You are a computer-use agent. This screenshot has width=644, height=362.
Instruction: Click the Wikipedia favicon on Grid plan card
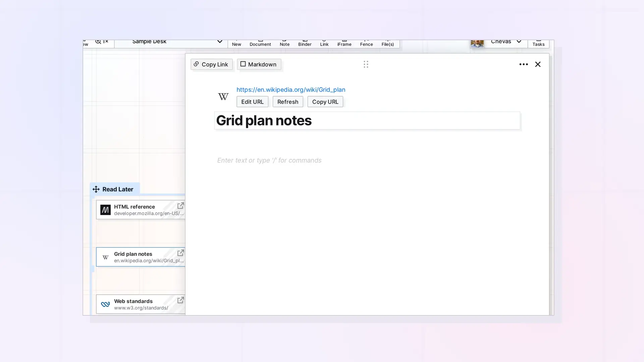pos(105,257)
